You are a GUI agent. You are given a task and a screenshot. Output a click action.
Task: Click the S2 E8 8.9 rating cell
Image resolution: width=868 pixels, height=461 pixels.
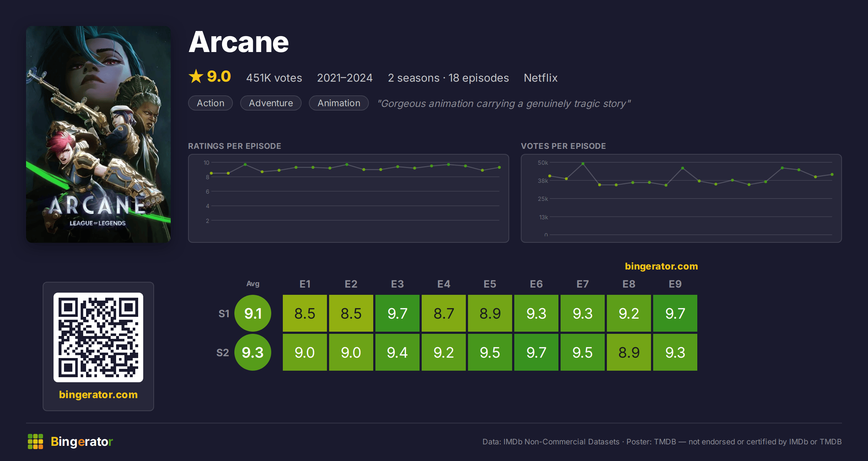(629, 352)
